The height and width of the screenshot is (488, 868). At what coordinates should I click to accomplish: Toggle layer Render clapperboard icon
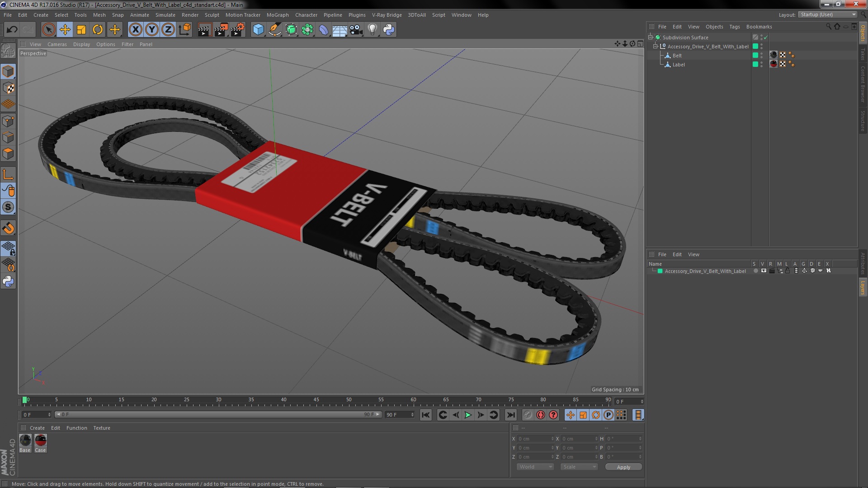(x=772, y=271)
